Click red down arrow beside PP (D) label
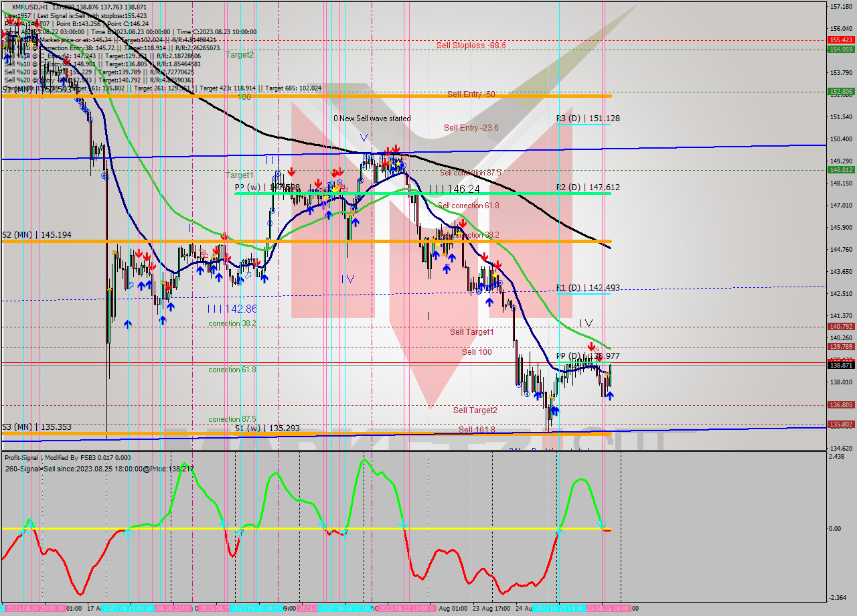 click(x=591, y=347)
